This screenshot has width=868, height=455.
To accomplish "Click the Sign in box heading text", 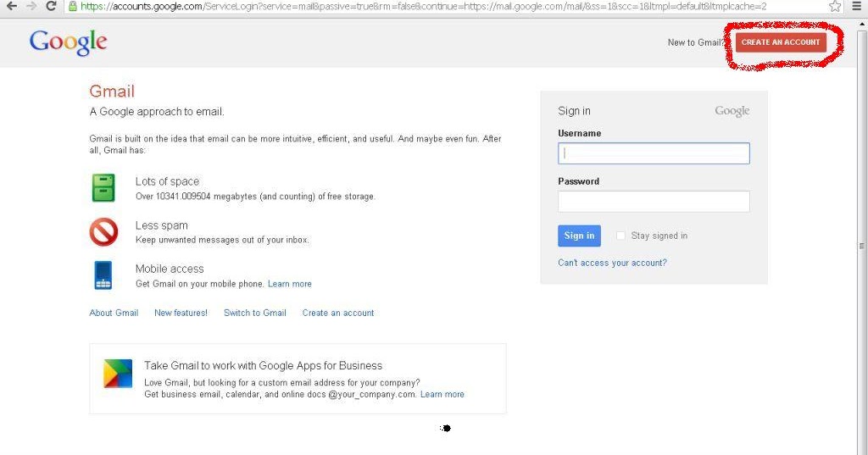I will tap(574, 111).
